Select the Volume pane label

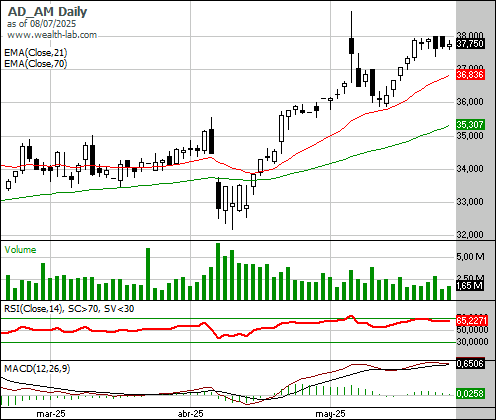coord(20,250)
